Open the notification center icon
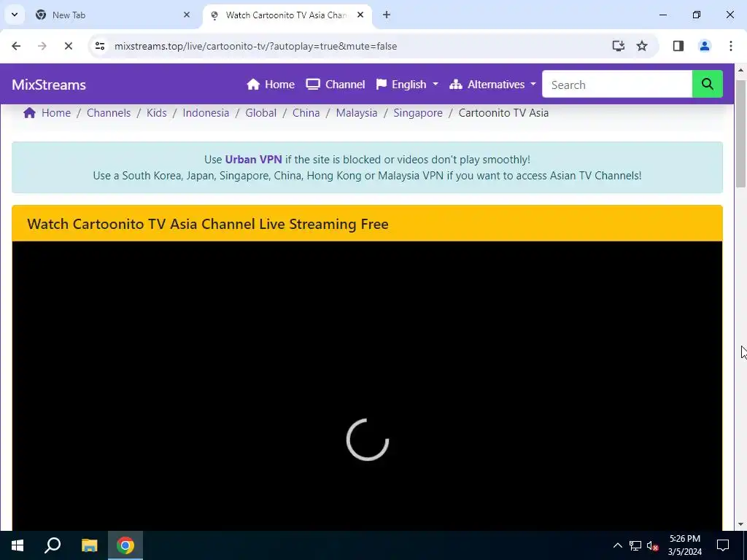 723,545
